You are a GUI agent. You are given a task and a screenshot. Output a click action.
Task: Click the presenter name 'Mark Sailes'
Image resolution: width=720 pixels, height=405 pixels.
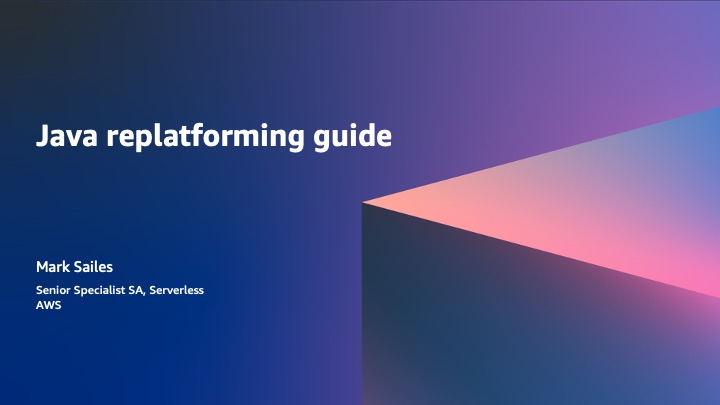pos(74,267)
